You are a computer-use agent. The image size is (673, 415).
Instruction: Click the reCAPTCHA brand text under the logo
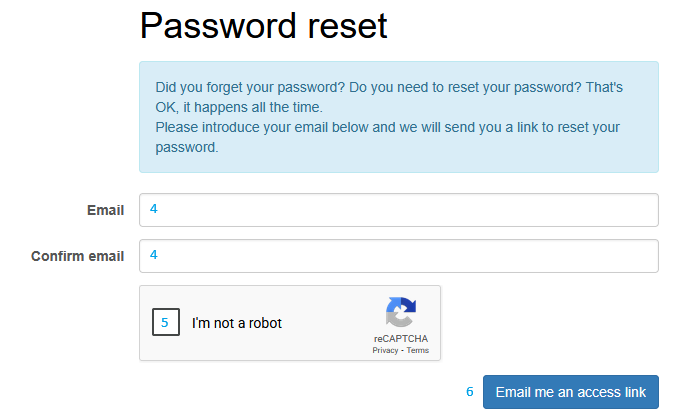400,339
